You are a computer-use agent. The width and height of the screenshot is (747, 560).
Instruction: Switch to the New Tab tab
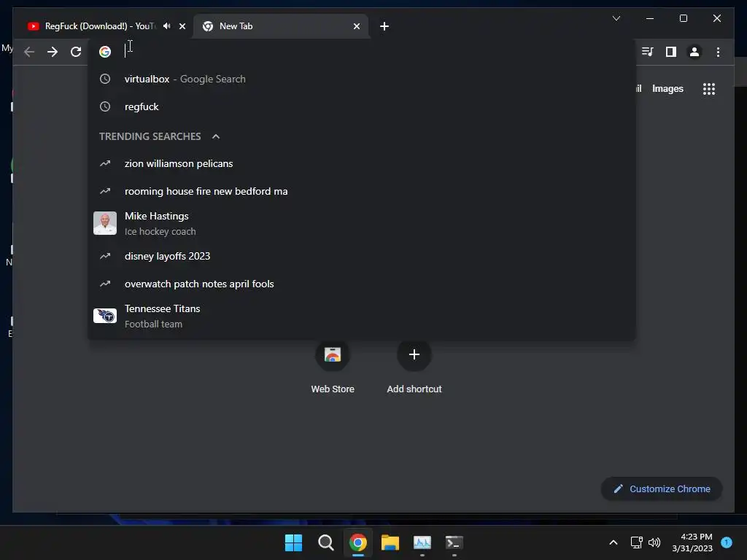tap(281, 26)
